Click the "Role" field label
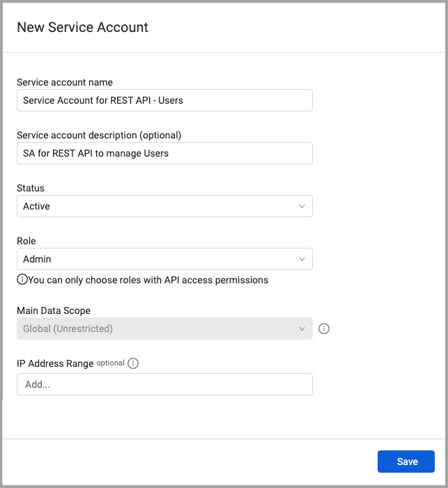The width and height of the screenshot is (448, 488). coord(26,241)
